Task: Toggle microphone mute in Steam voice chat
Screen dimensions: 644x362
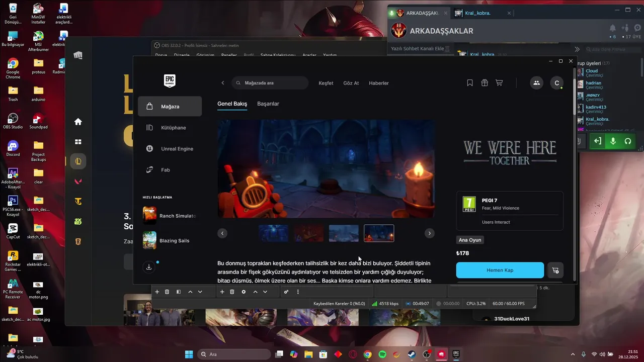Action: [x=613, y=141]
